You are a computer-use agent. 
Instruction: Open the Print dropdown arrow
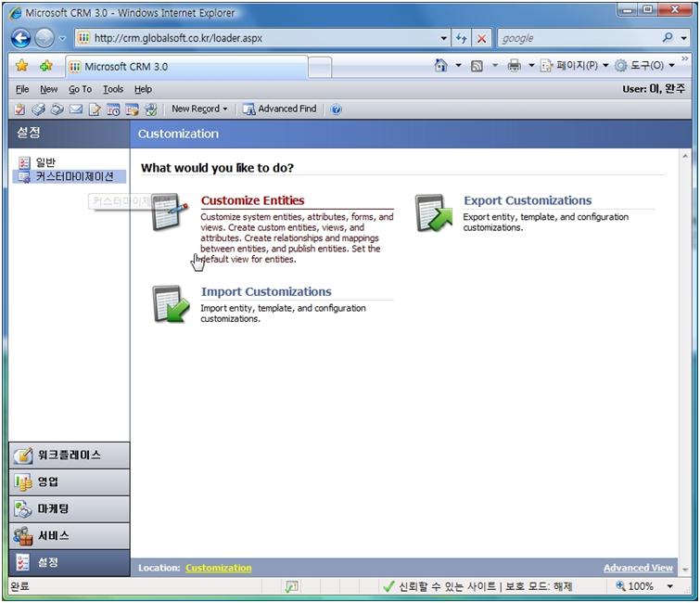[x=531, y=66]
